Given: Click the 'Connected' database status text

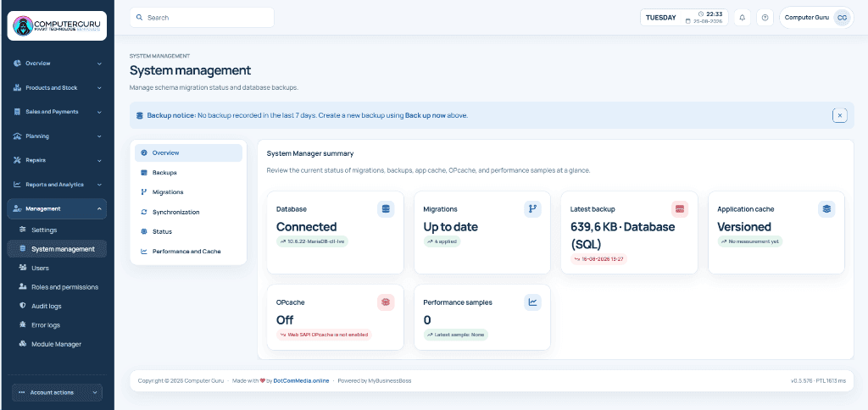Looking at the screenshot, I should click(x=306, y=227).
